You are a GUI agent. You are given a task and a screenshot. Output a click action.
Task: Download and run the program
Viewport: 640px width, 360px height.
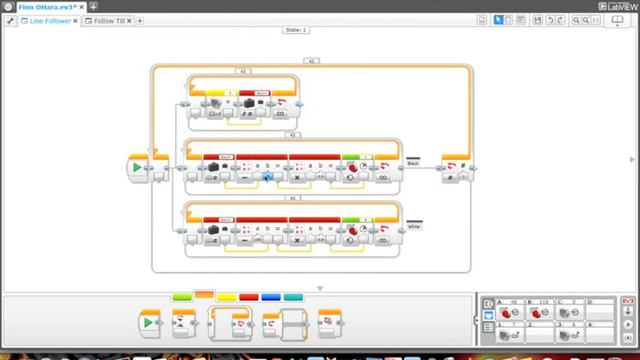tap(628, 325)
